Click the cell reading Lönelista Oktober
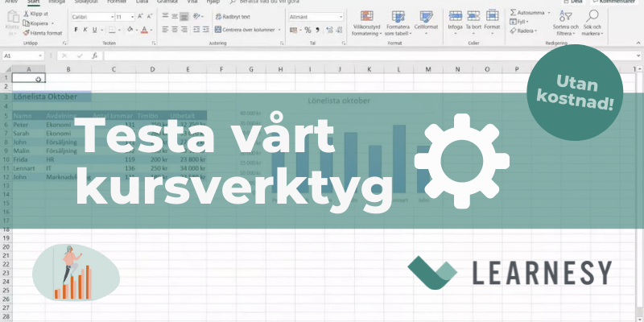 (x=52, y=97)
